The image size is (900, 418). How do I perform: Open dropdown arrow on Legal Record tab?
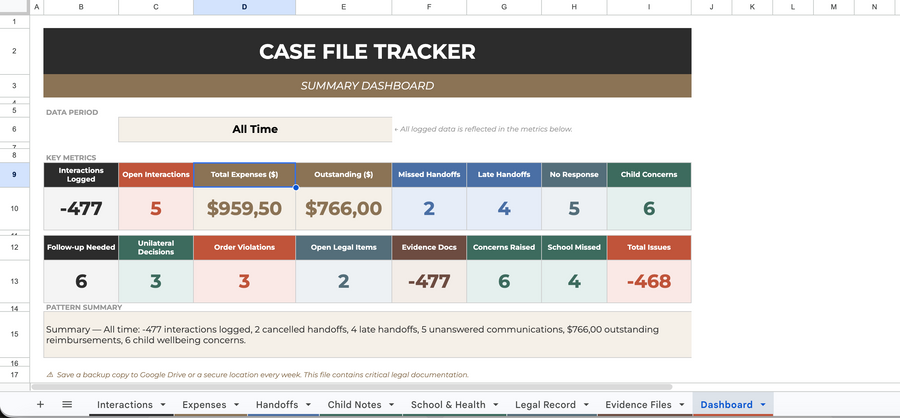[585, 405]
